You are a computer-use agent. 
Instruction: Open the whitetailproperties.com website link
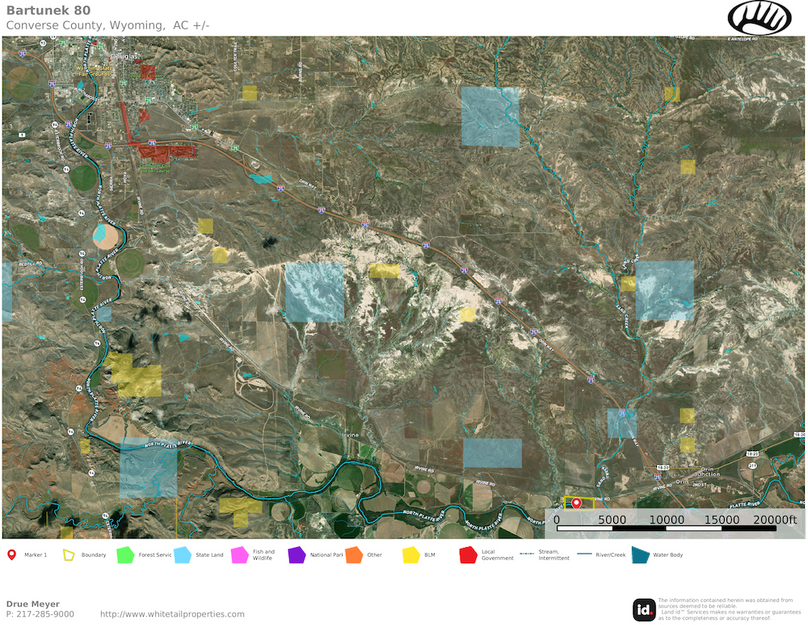tap(172, 614)
